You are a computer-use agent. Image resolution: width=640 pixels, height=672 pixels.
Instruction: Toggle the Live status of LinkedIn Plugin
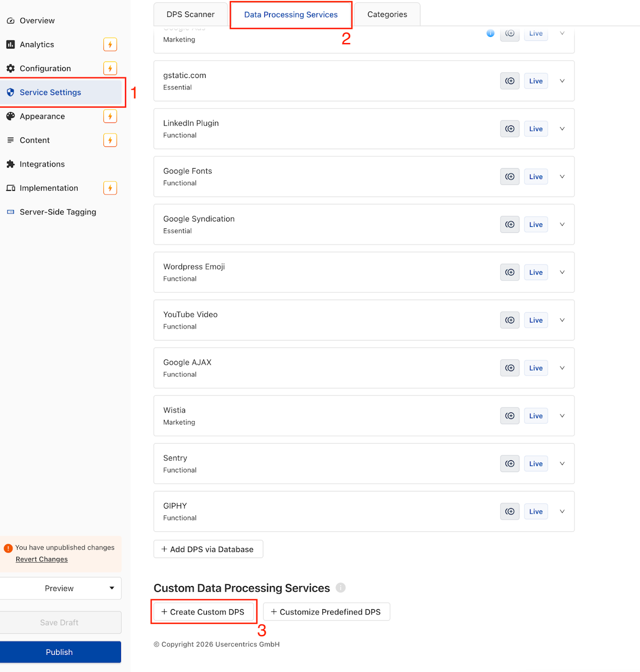coord(536,129)
